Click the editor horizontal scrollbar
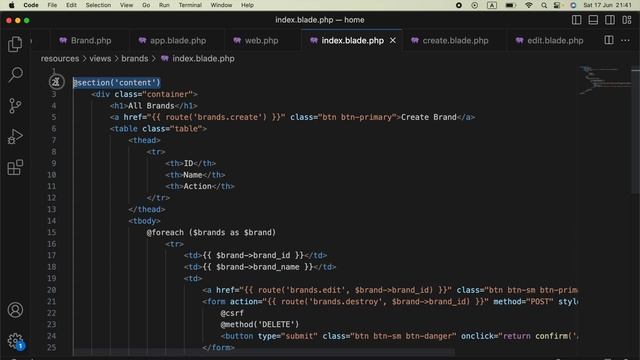Viewport: 640px width, 360px height. (264, 352)
